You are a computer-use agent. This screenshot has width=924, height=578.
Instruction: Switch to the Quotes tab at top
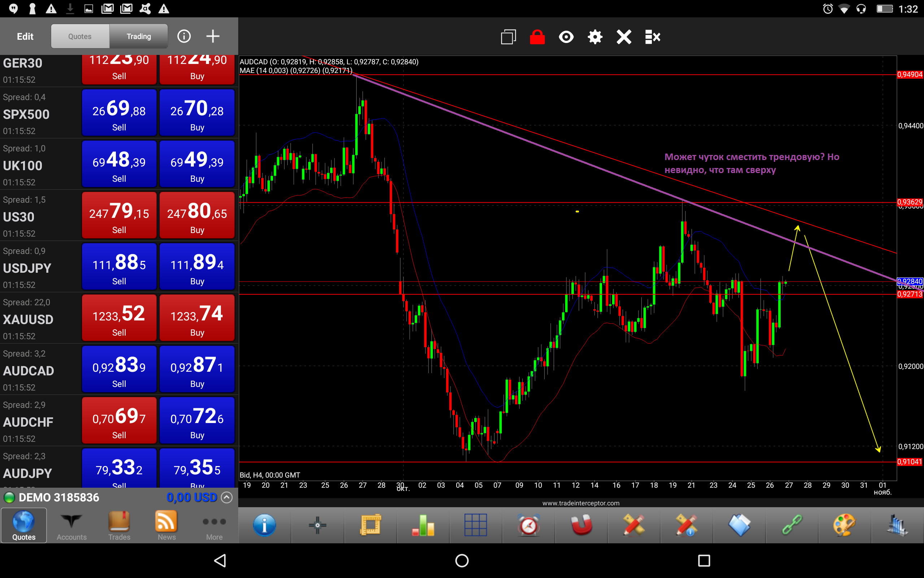coord(80,36)
